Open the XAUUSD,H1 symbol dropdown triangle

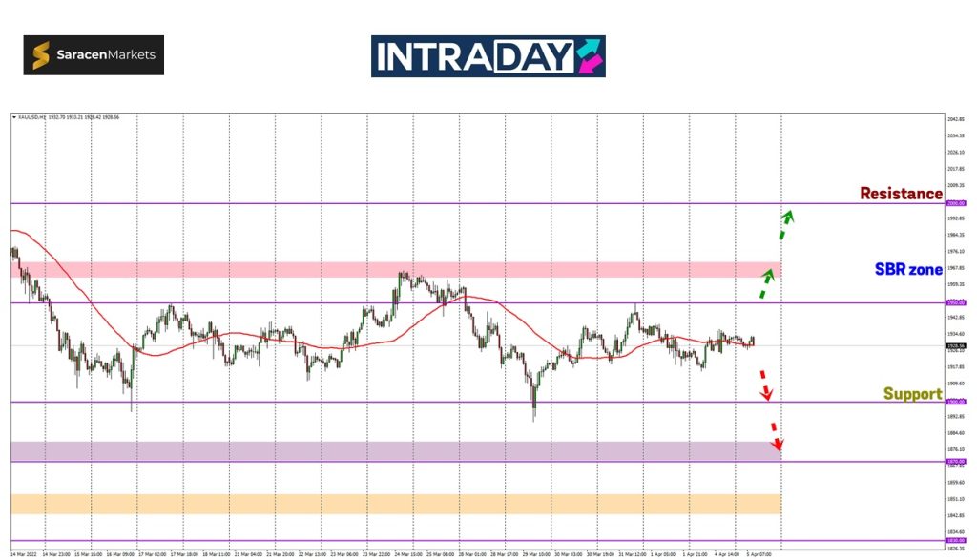pyautogui.click(x=13, y=116)
